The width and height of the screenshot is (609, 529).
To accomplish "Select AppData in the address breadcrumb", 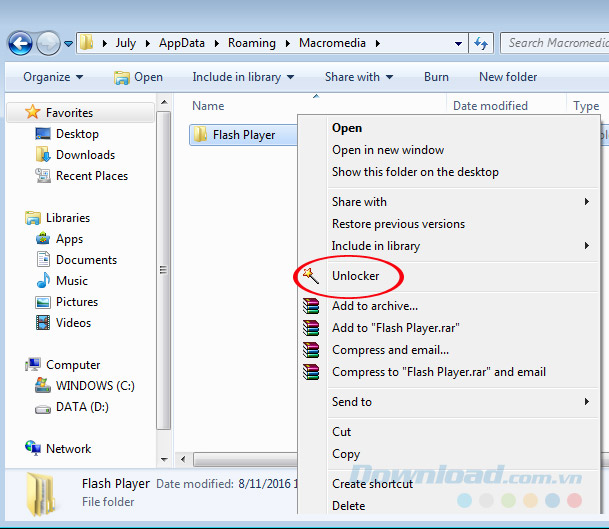I will click(x=182, y=43).
